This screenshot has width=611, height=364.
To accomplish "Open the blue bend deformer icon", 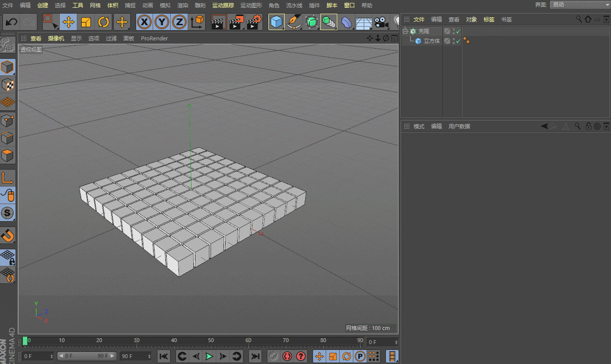I will [x=346, y=22].
